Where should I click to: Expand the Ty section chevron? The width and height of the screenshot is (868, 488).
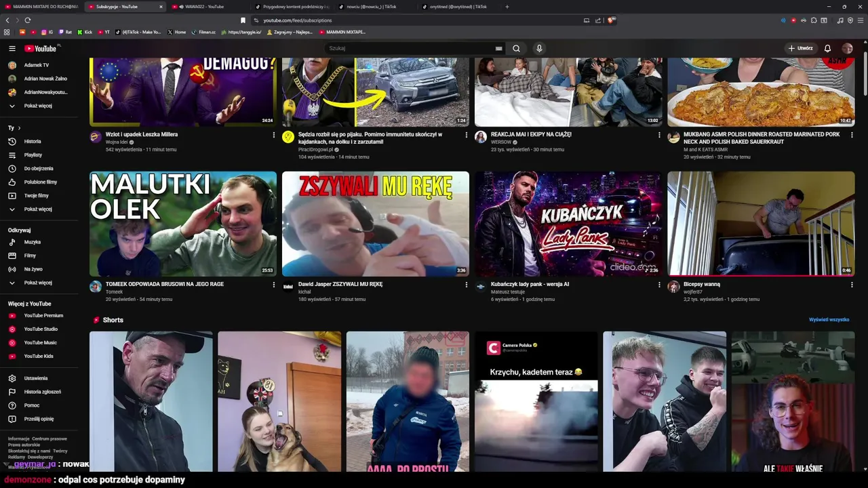pyautogui.click(x=19, y=128)
